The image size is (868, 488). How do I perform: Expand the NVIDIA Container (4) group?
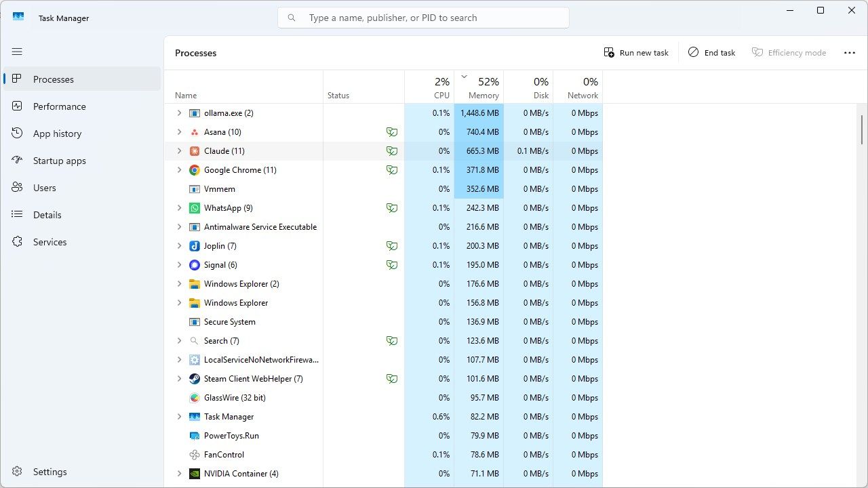(x=179, y=474)
